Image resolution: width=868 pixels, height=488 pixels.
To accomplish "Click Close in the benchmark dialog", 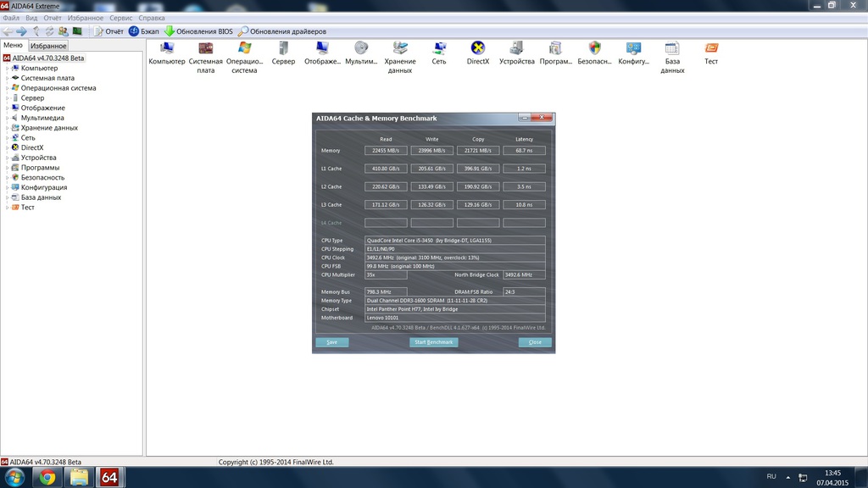I will pyautogui.click(x=535, y=342).
